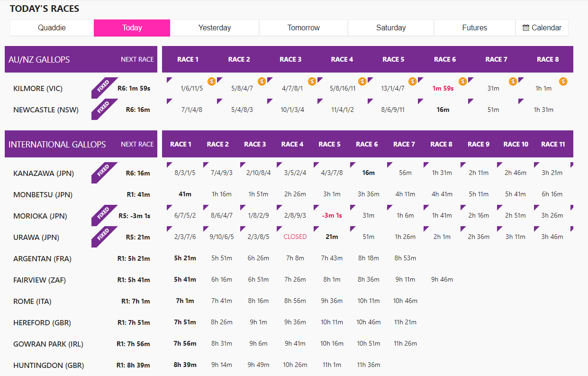Open Kilmore Race 6 starting in 1m 59s

pyautogui.click(x=443, y=89)
